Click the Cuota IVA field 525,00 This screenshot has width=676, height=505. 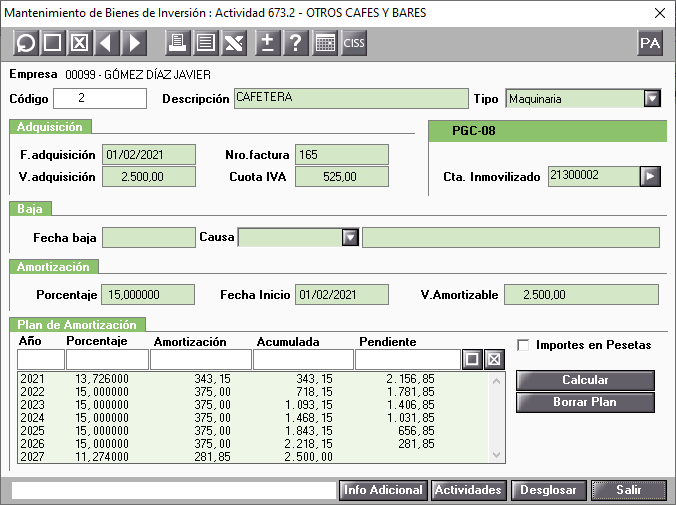coord(342,176)
